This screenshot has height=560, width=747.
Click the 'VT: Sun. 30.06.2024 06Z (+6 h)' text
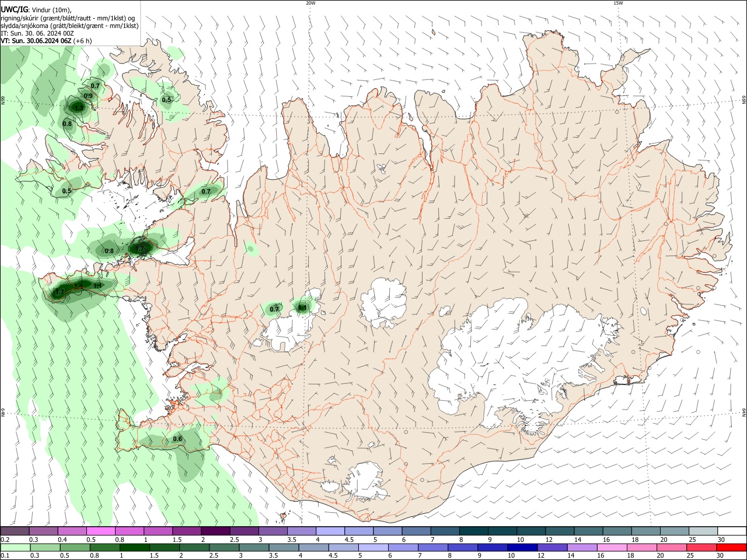[46, 41]
